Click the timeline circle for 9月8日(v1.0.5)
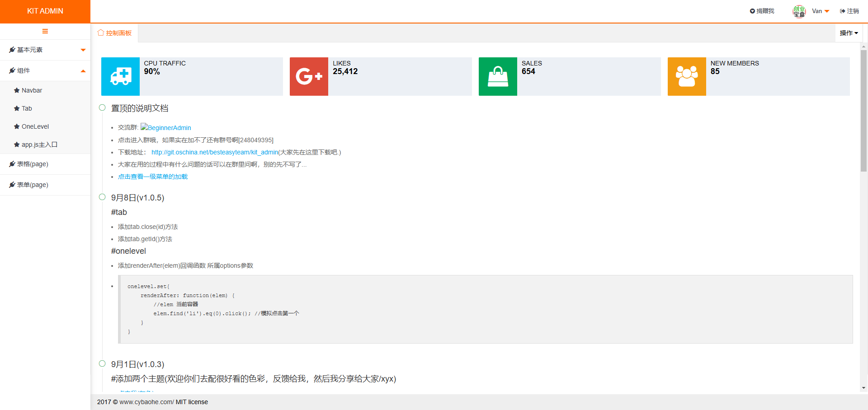Image resolution: width=868 pixels, height=410 pixels. pos(102,197)
